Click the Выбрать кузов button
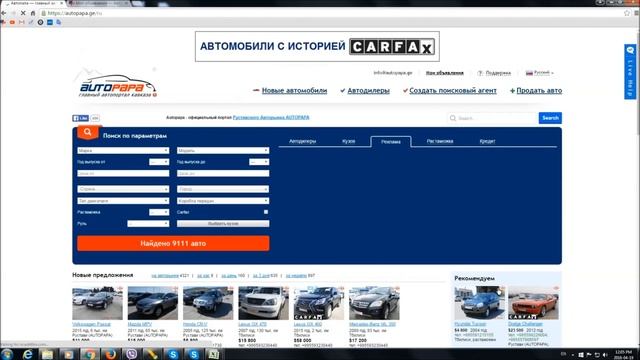 223,224
